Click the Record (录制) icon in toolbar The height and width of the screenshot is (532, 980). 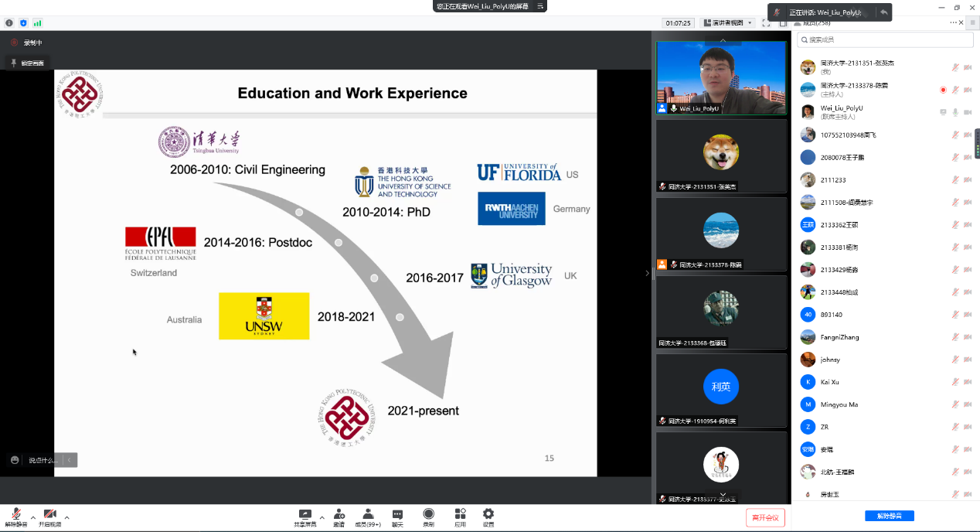pos(428,514)
